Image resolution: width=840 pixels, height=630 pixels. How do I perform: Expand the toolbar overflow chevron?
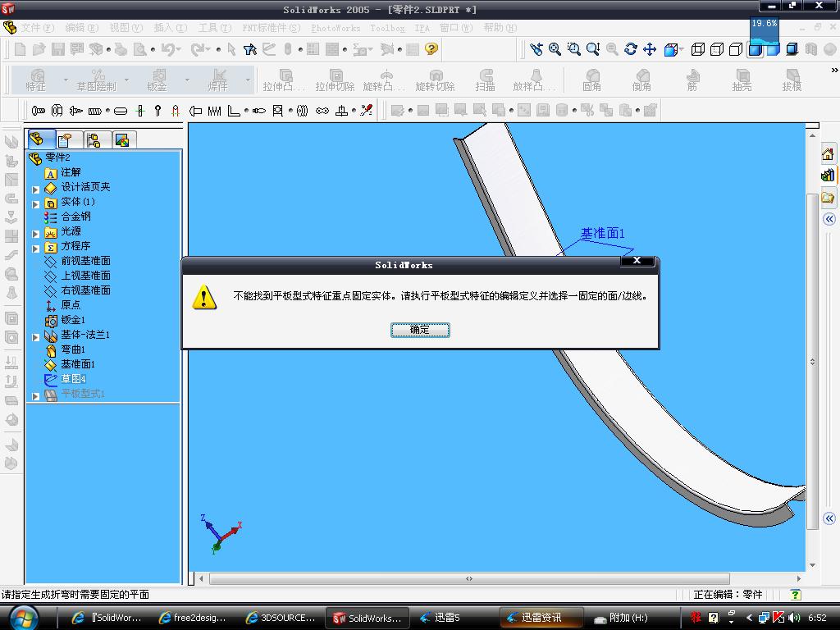tap(834, 71)
